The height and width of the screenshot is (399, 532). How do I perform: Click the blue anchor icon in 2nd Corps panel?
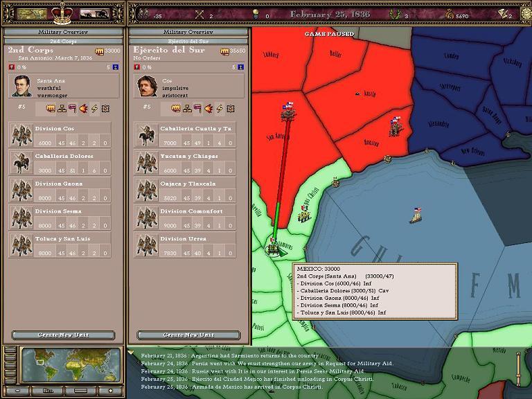116,66
